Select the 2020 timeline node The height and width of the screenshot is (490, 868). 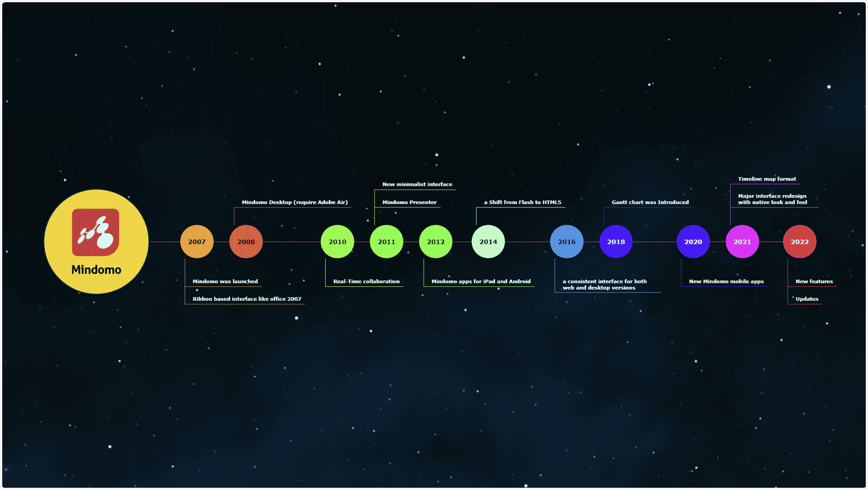[693, 242]
